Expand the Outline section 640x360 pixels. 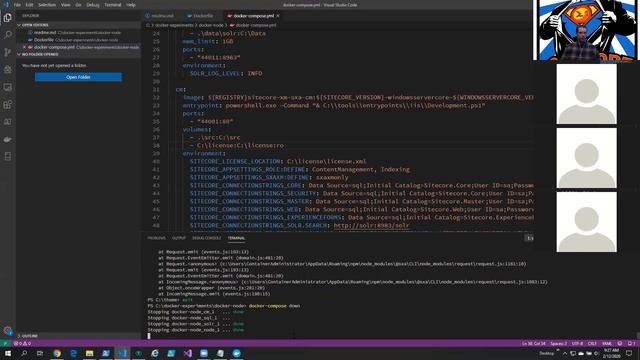click(78, 336)
